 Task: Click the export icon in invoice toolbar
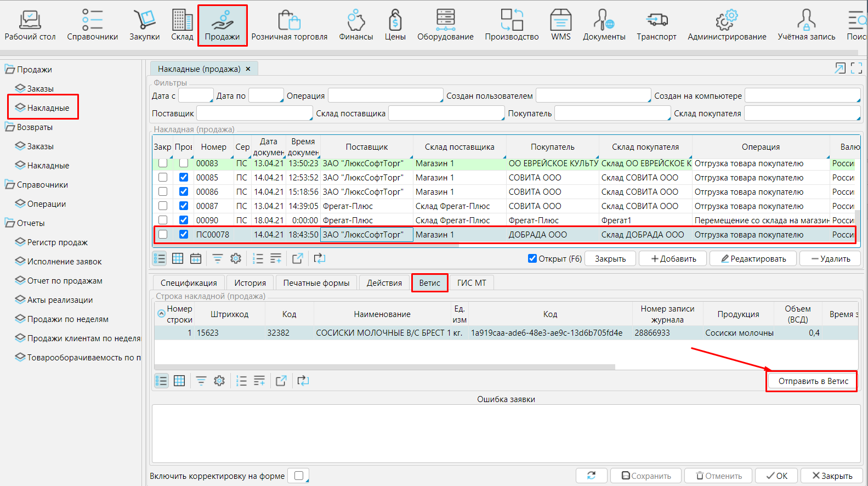(298, 258)
